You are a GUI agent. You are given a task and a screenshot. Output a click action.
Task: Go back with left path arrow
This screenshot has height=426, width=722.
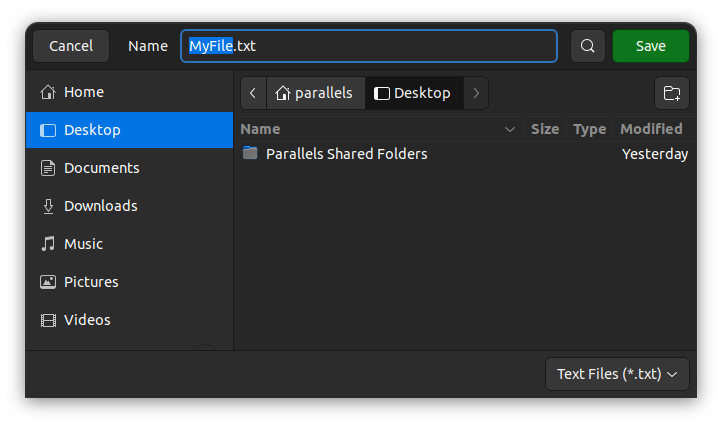[x=253, y=93]
